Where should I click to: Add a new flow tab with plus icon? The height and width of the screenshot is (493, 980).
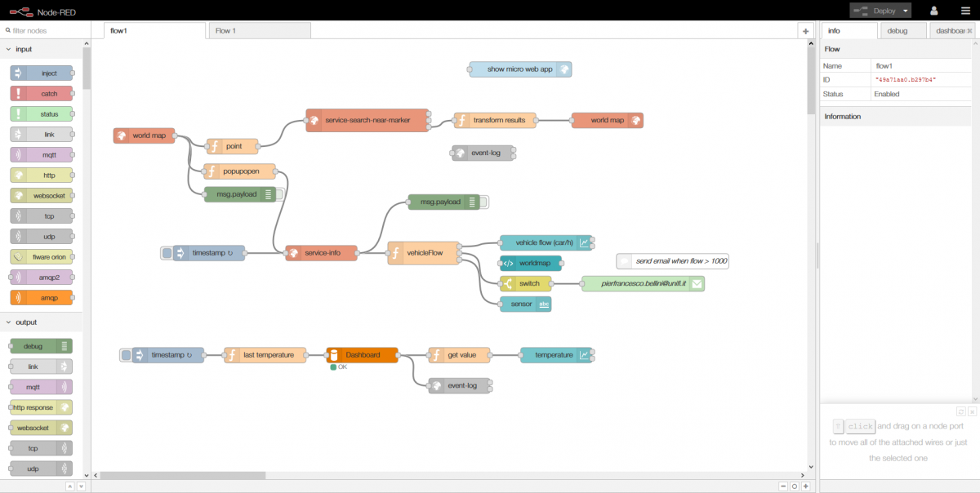pyautogui.click(x=805, y=31)
